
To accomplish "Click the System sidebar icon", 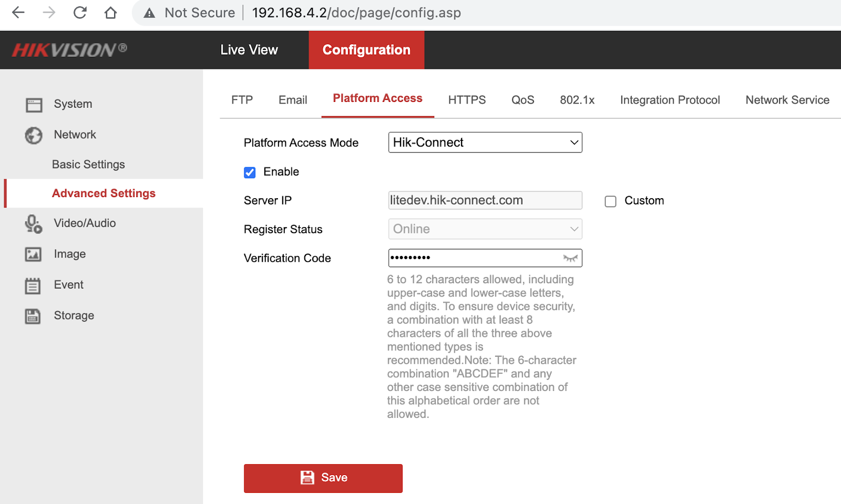I will (34, 105).
